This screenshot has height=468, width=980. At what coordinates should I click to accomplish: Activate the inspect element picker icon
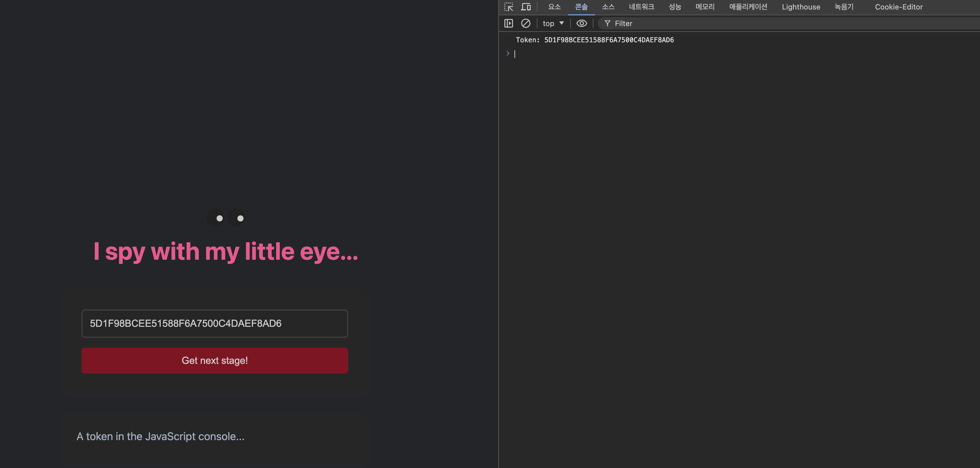(x=509, y=7)
